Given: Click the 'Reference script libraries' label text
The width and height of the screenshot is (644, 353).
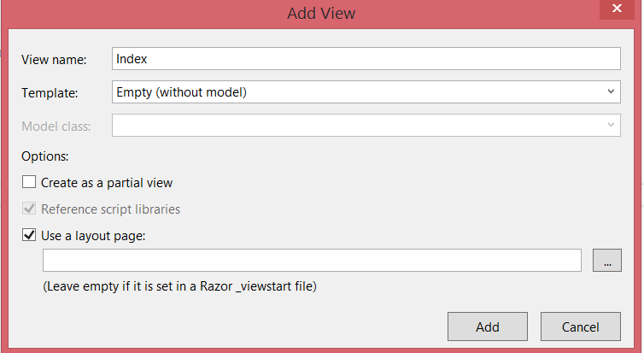Looking at the screenshot, I should (x=110, y=209).
